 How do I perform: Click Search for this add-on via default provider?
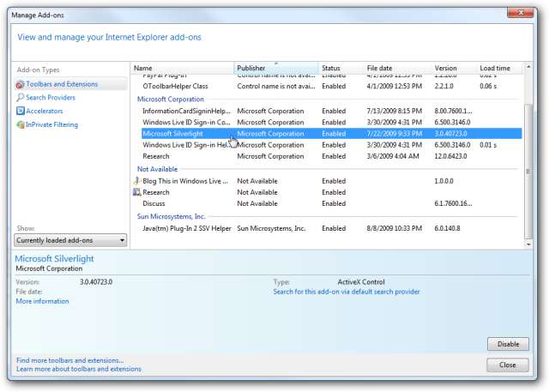point(346,292)
